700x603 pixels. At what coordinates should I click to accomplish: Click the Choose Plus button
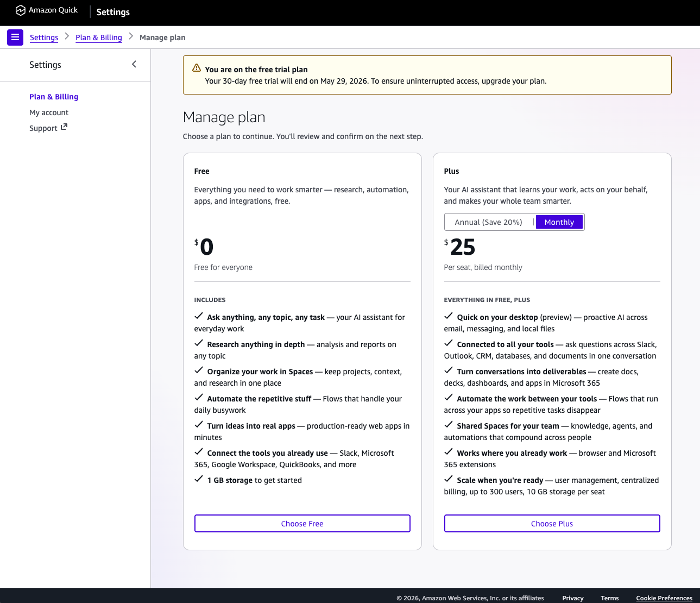tap(552, 524)
